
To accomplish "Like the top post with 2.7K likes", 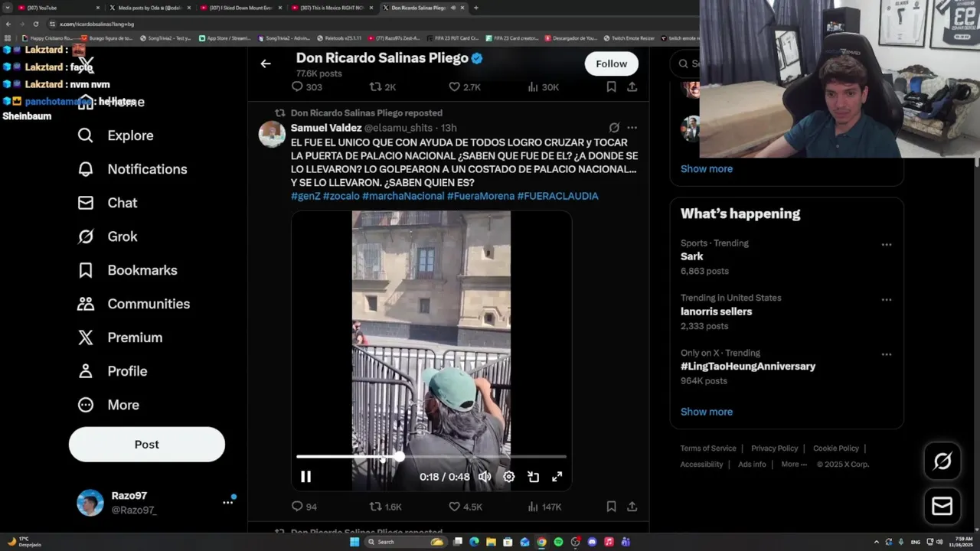I will click(x=465, y=87).
